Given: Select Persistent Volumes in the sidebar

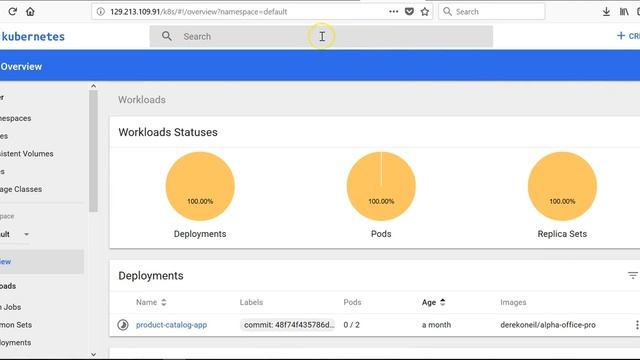Looking at the screenshot, I should click(x=27, y=154).
